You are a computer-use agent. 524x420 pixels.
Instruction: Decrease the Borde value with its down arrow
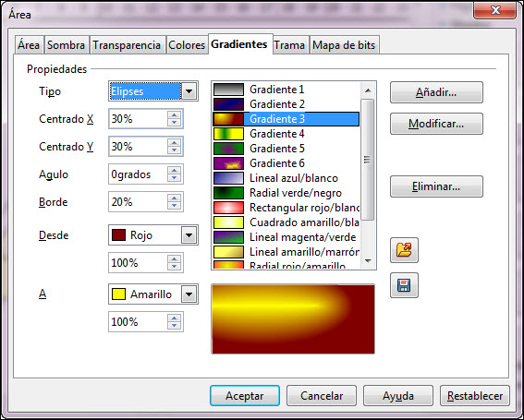(x=174, y=206)
